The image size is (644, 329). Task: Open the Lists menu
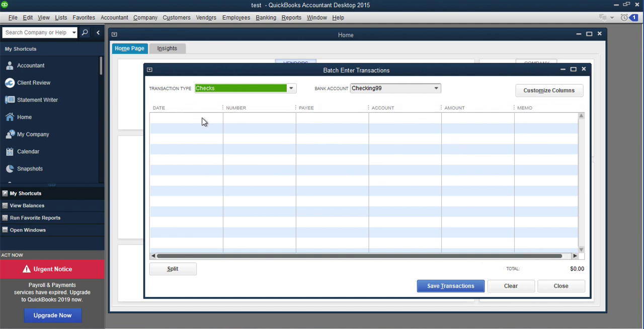click(61, 18)
